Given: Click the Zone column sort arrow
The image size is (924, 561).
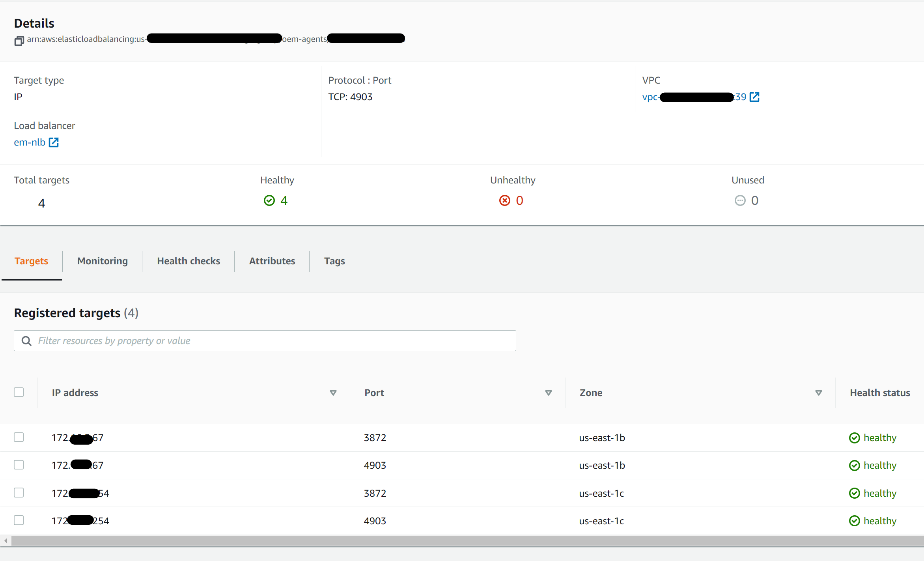Looking at the screenshot, I should pyautogui.click(x=818, y=393).
